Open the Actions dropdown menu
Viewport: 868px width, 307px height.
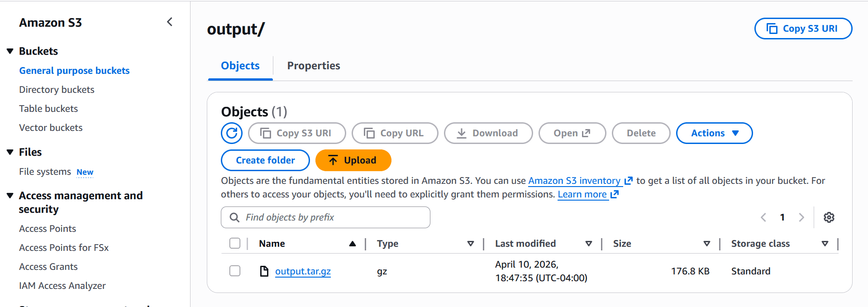714,133
